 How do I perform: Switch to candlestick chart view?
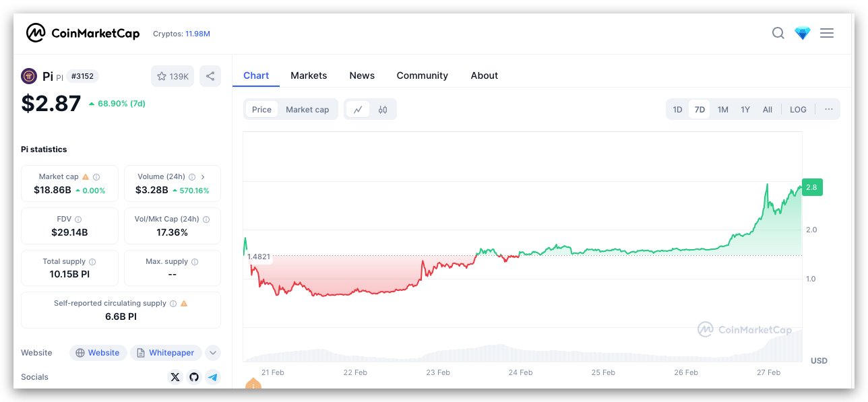[x=383, y=110]
